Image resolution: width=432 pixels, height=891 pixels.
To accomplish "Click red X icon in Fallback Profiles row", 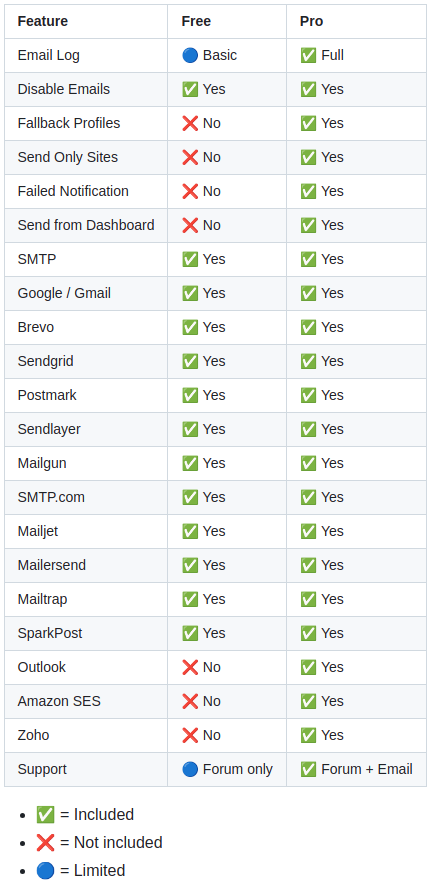I will pos(190,123).
